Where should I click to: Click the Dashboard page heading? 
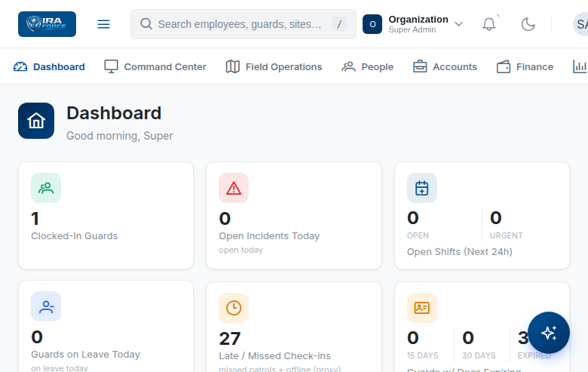pyautogui.click(x=114, y=113)
